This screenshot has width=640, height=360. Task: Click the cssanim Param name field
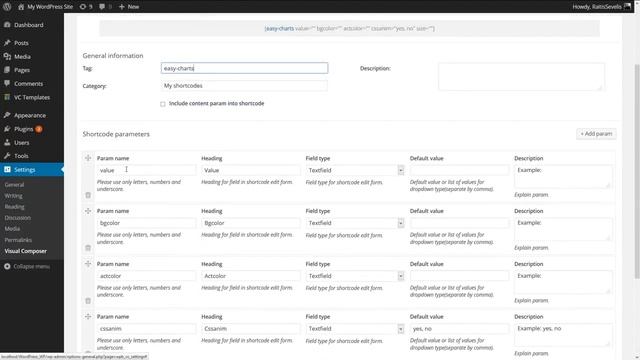coord(146,329)
